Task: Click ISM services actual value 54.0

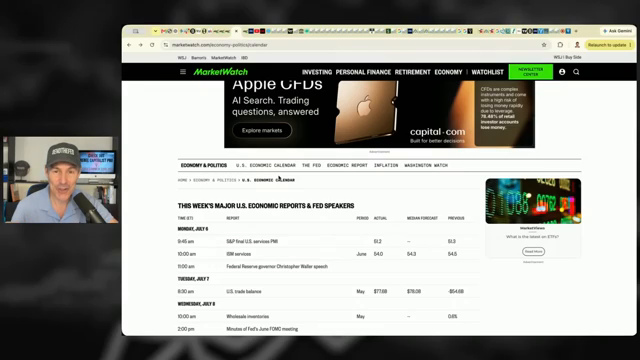Action: [x=378, y=254]
